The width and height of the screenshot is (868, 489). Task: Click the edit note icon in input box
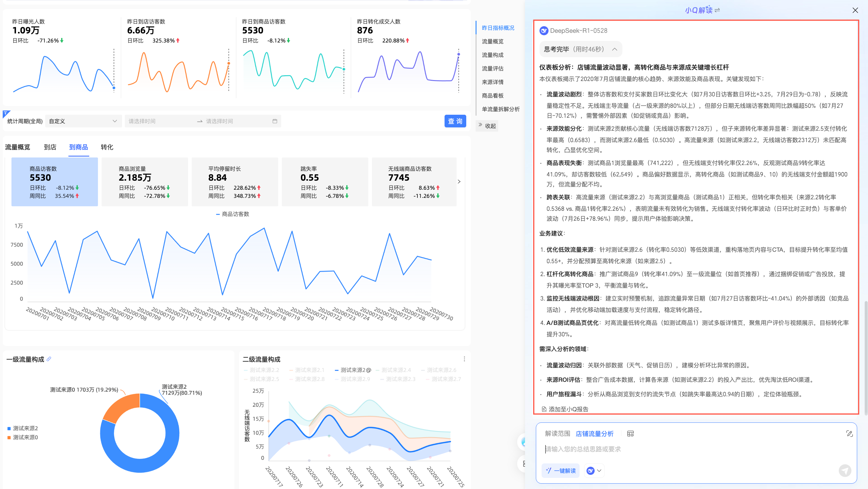pos(850,434)
